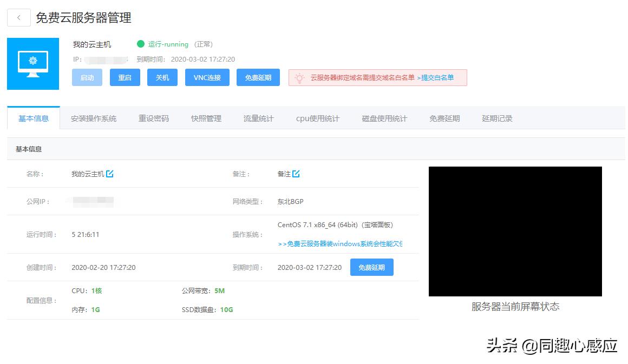The width and height of the screenshot is (628, 364).
Task: Click the blue monitor server thumbnail icon
Action: pos(32,63)
